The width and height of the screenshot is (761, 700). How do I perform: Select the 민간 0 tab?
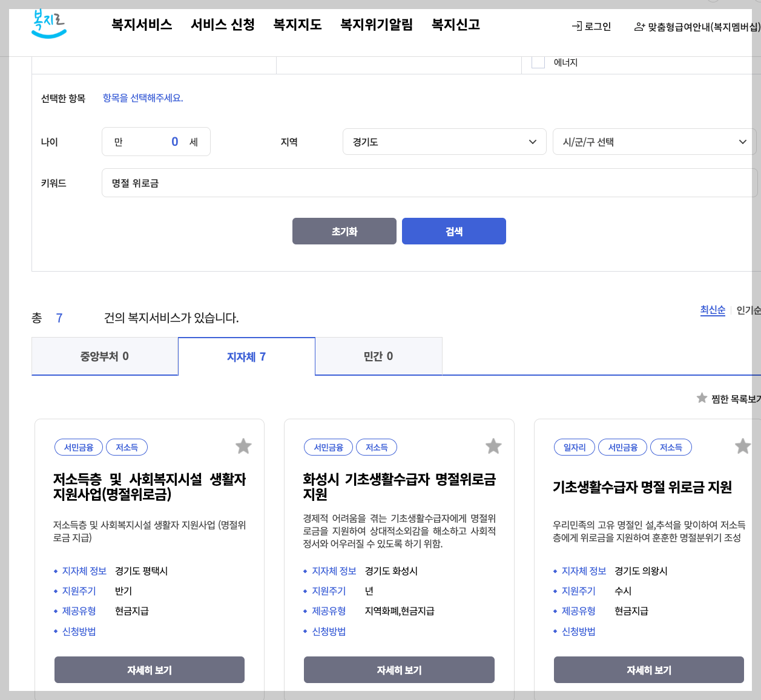pyautogui.click(x=378, y=356)
